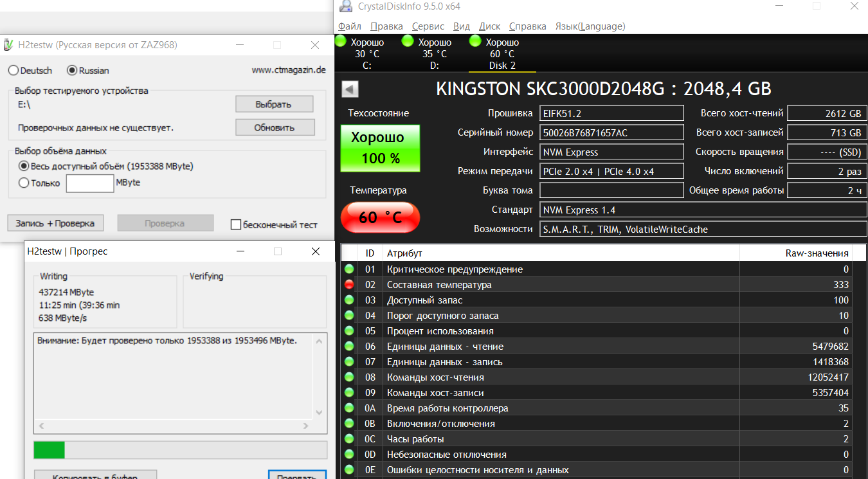868x479 pixels.
Task: Click the Прошивка EIFK51.2 field
Action: tap(611, 113)
